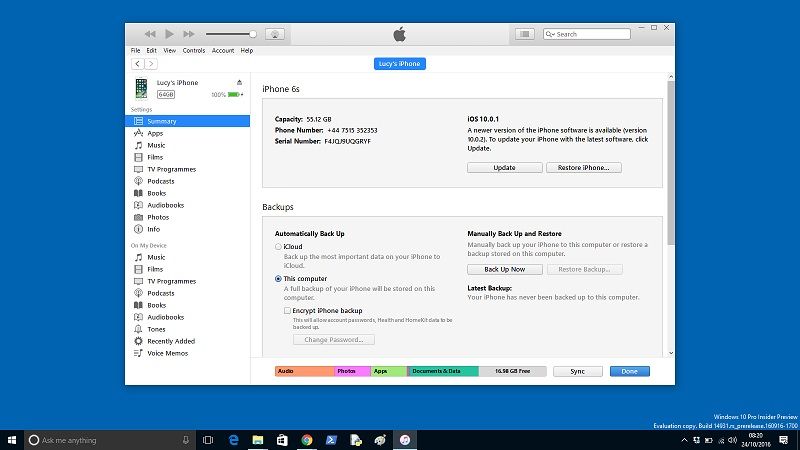This screenshot has height=450, width=800.
Task: Click the scrollbar down arrow
Action: pos(671,353)
